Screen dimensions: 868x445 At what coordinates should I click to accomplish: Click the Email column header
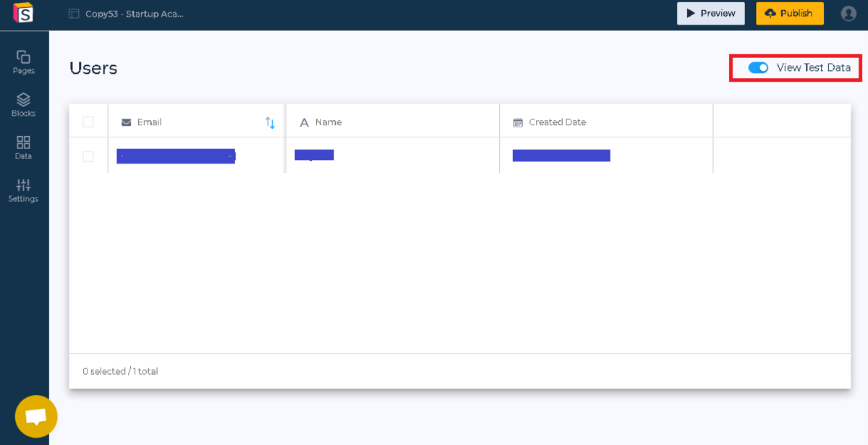tap(196, 122)
